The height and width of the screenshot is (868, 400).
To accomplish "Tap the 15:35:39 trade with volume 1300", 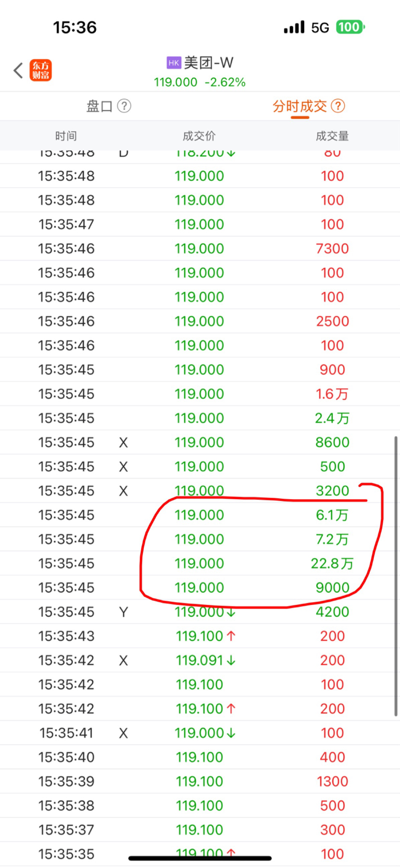I will click(x=200, y=782).
